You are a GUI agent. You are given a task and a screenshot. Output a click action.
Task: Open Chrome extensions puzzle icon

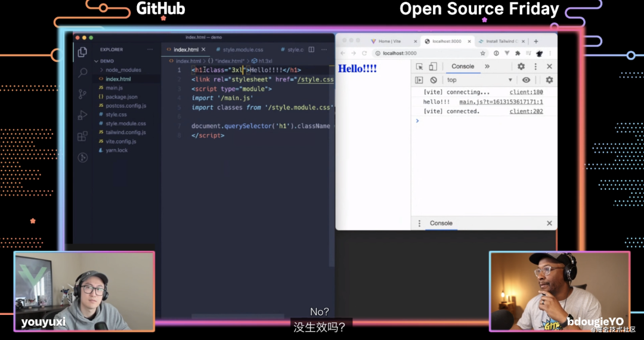[518, 53]
